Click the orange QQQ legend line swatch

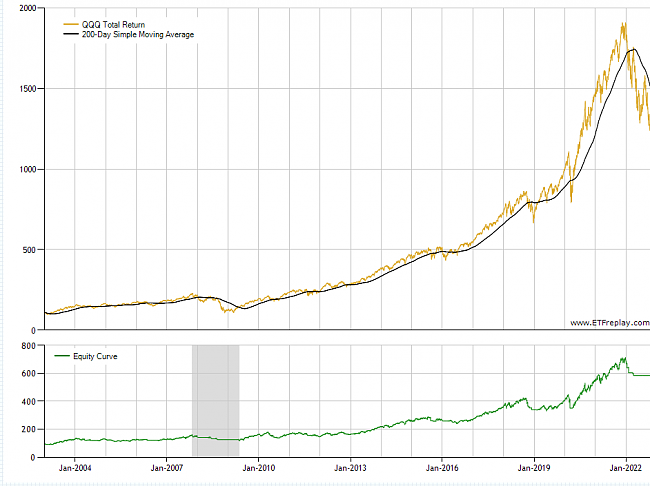71,24
